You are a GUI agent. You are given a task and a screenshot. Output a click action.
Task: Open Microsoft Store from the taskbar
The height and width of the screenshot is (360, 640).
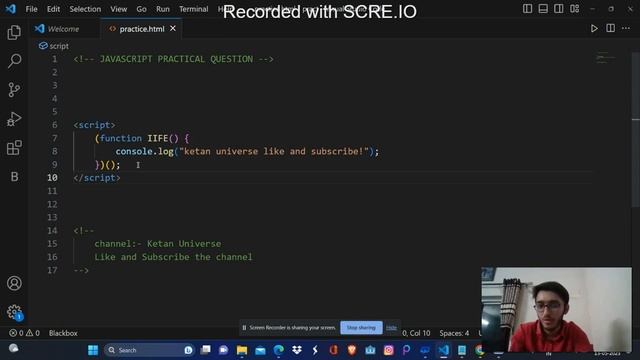[370, 350]
